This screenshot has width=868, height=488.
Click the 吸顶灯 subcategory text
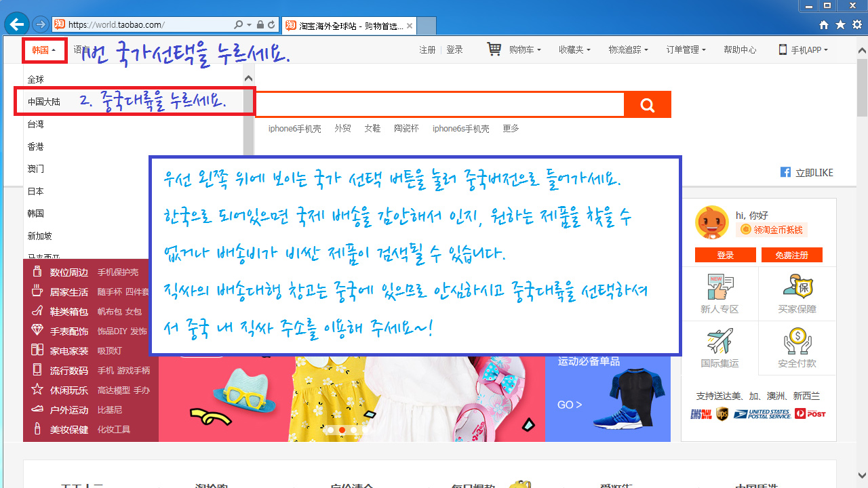(x=109, y=351)
